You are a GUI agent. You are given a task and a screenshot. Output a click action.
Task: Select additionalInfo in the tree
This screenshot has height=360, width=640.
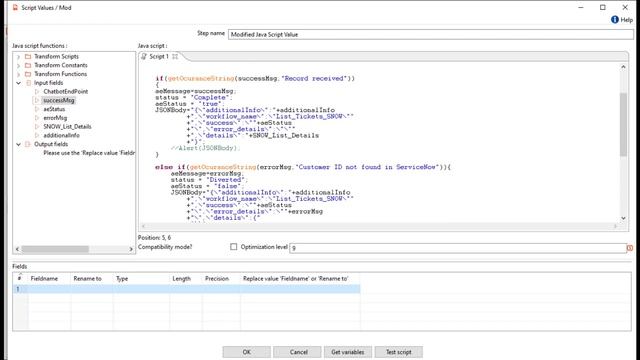coord(62,136)
